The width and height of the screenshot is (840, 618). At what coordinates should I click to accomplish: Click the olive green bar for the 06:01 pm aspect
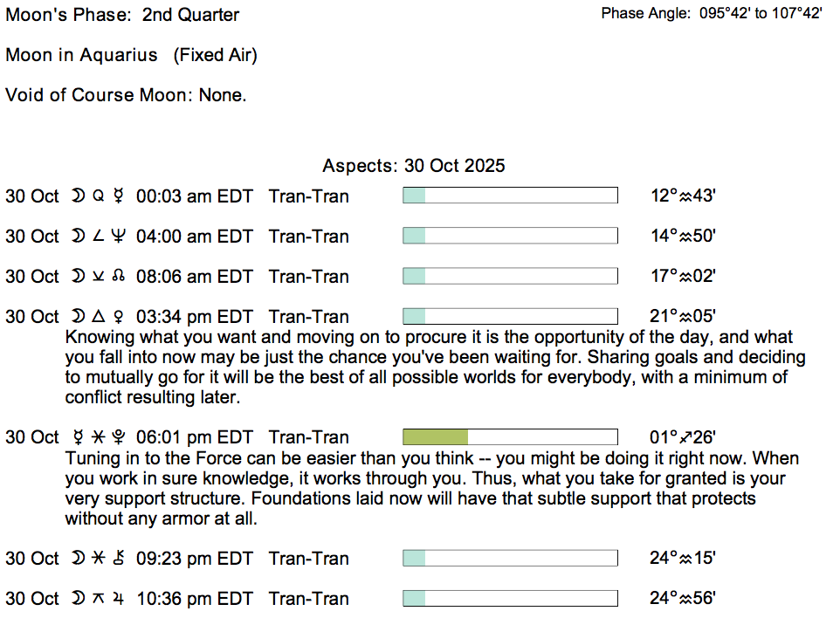435,437
